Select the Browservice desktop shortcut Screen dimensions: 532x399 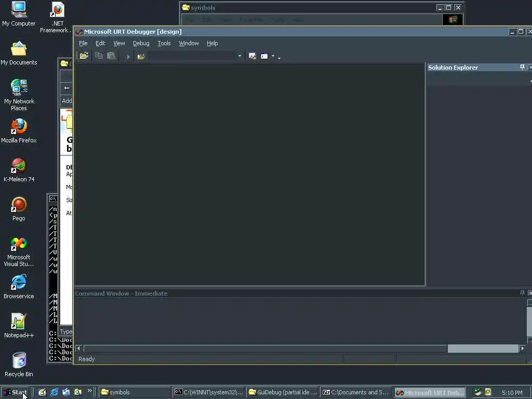tap(19, 287)
